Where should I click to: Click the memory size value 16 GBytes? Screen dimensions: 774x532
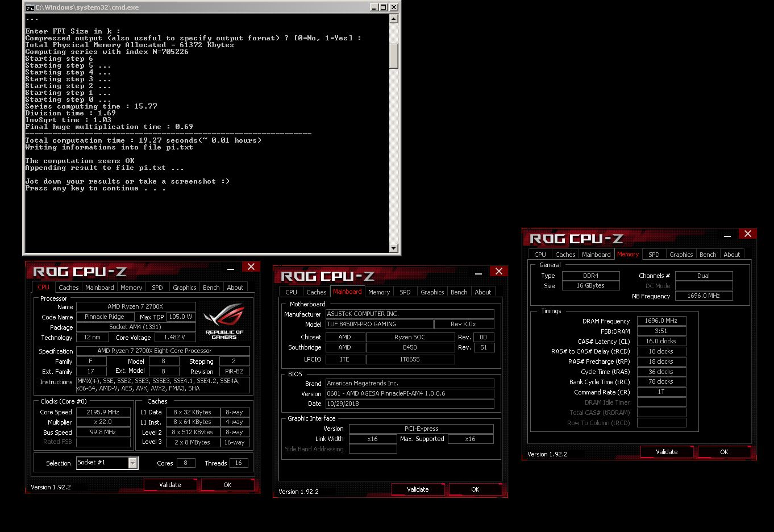click(591, 285)
